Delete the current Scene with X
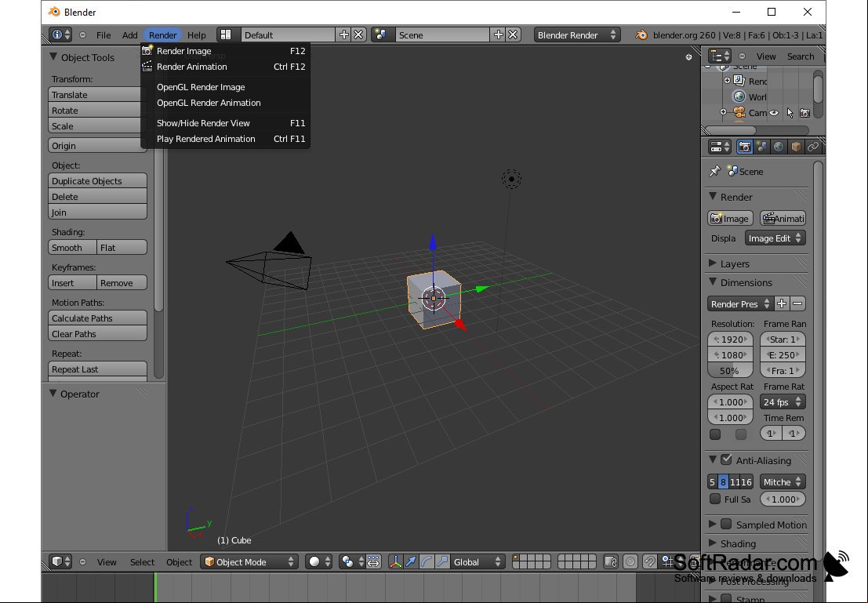This screenshot has height=603, width=868. pyautogui.click(x=513, y=35)
